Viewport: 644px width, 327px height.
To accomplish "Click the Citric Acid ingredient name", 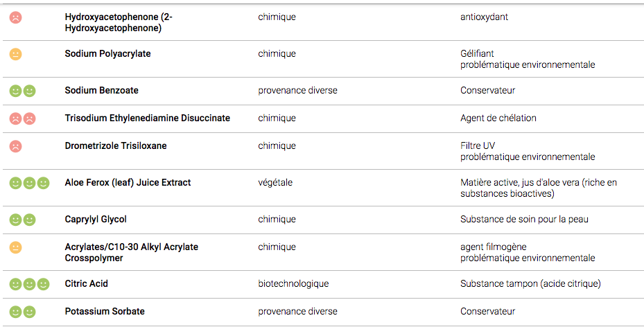I will [x=86, y=284].
